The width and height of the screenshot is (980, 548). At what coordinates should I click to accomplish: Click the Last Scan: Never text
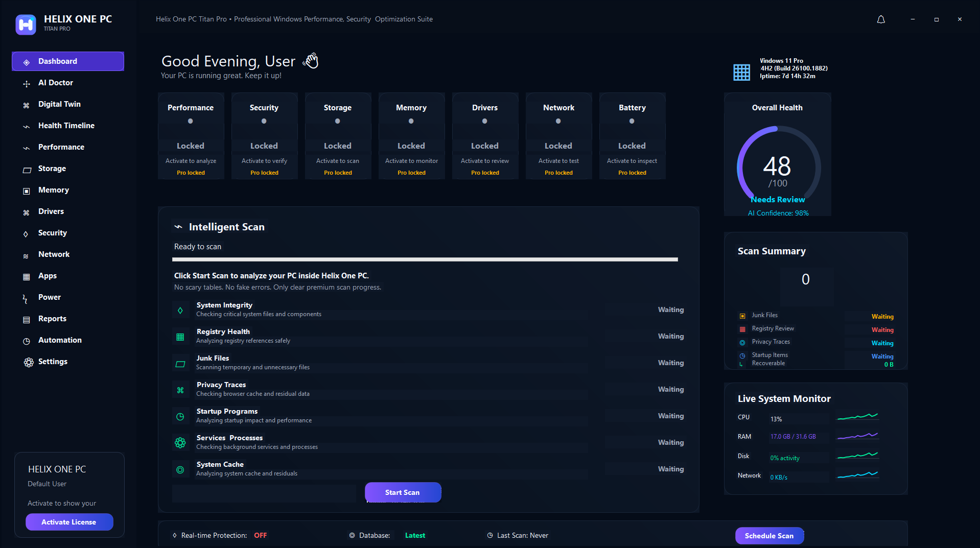tap(523, 535)
